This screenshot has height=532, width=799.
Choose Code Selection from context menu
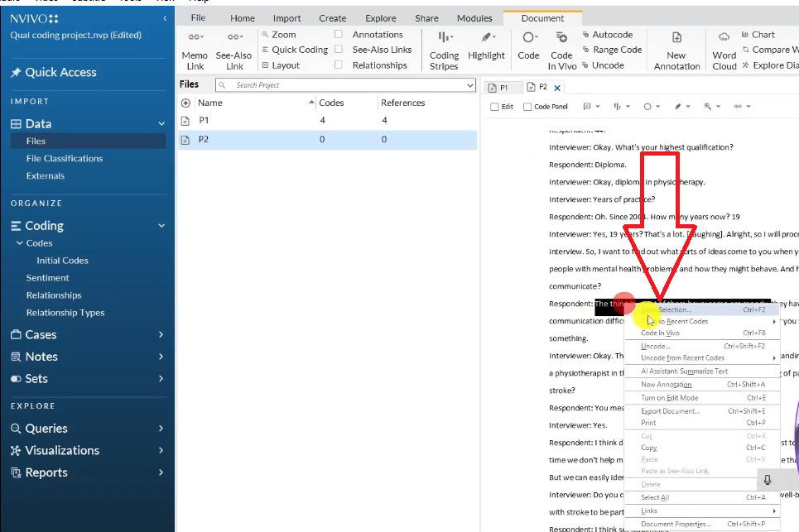click(x=675, y=310)
